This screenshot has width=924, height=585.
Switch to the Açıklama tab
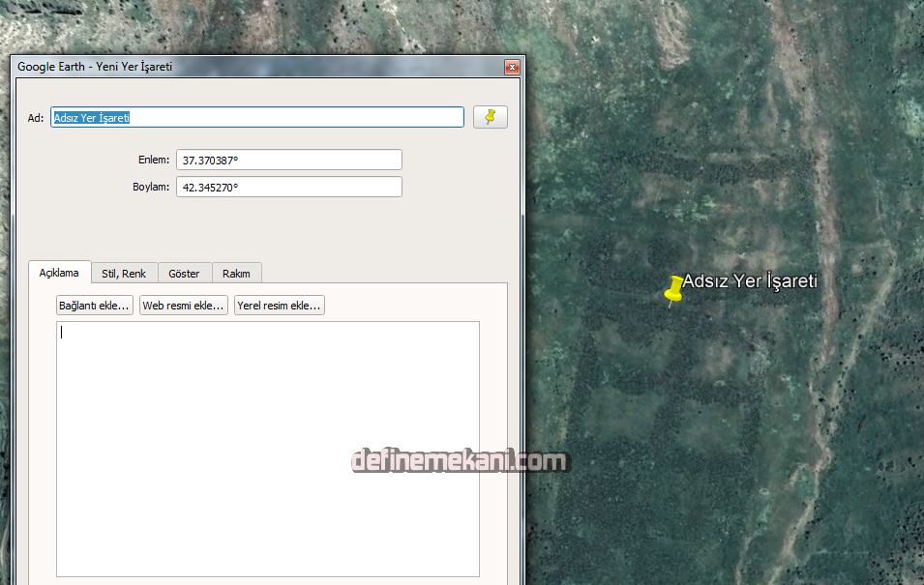[59, 273]
